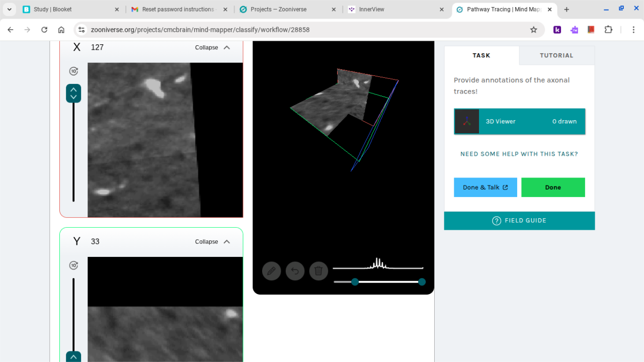Click the undo arrow in 3D viewer
Image resolution: width=644 pixels, height=362 pixels.
pos(295,271)
